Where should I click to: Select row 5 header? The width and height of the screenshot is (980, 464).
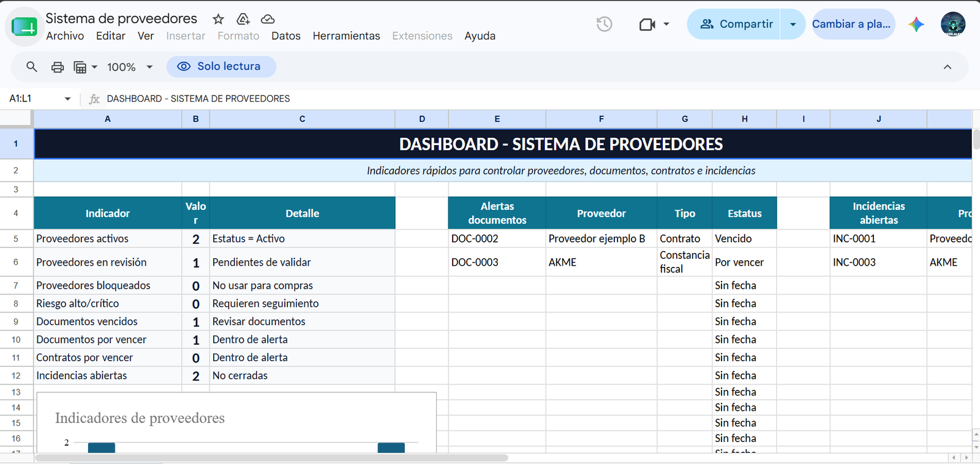click(x=16, y=239)
